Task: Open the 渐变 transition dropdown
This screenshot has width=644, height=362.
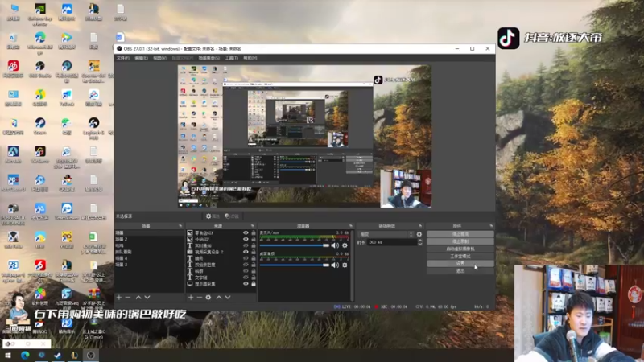Action: pos(386,234)
